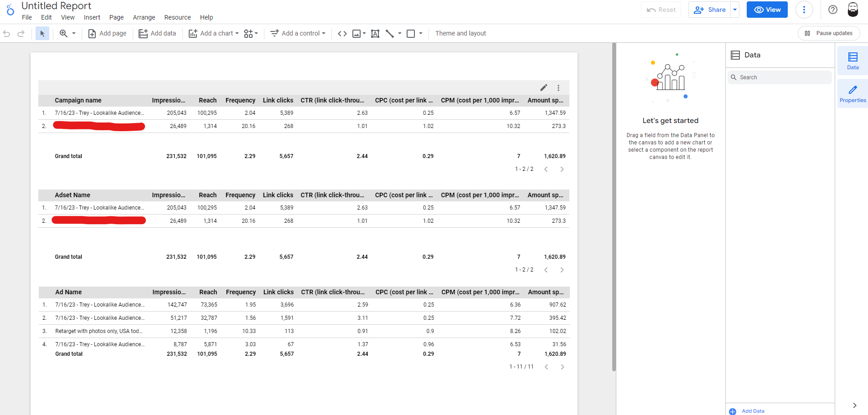Viewport: 868px width, 415px height.
Task: Click the undo arrow icon
Action: (7, 33)
